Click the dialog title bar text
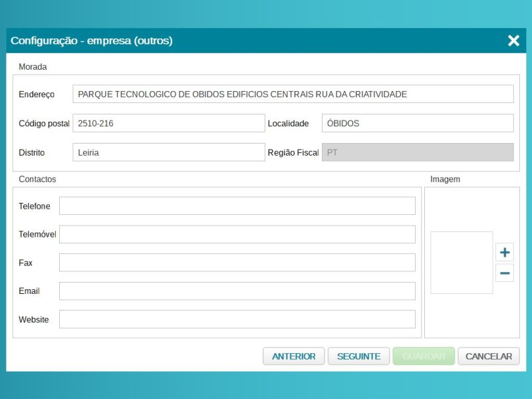This screenshot has height=399, width=532. click(x=92, y=41)
